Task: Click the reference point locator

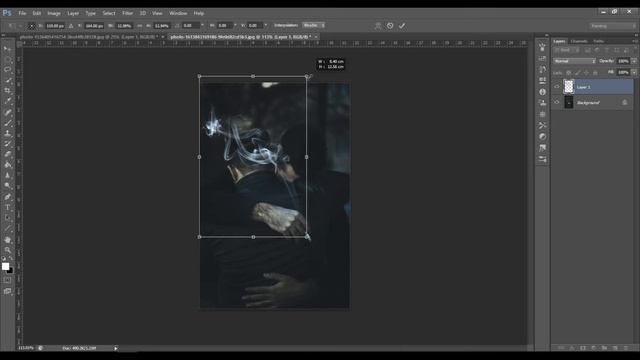Action: tap(31, 26)
